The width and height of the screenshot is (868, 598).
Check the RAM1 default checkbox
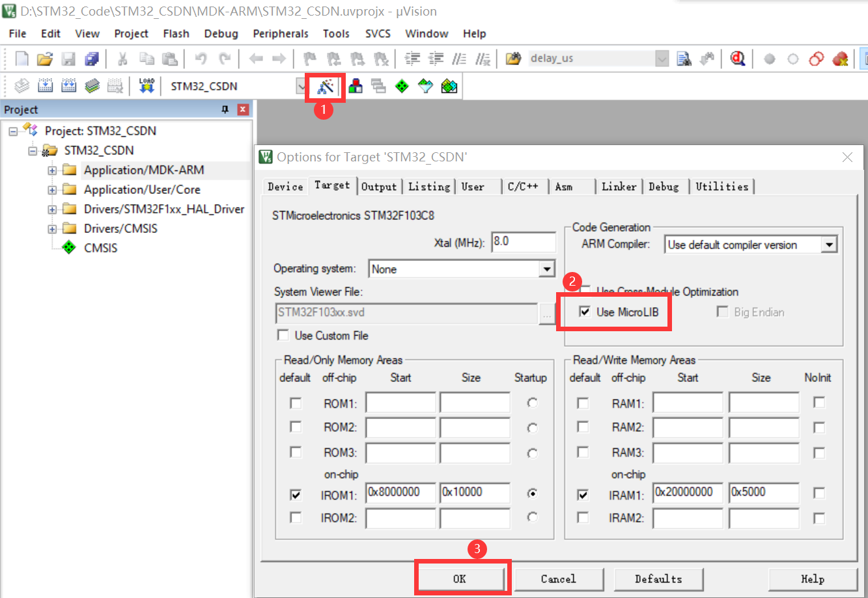pyautogui.click(x=583, y=403)
